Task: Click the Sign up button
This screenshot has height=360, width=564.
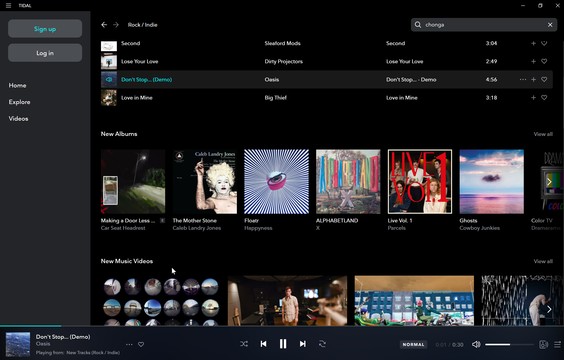Action: (x=45, y=29)
